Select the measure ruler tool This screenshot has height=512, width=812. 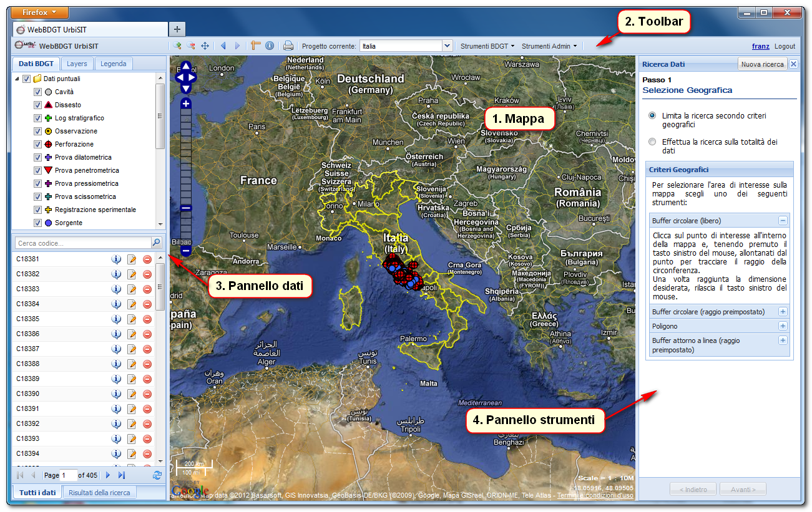click(x=256, y=46)
